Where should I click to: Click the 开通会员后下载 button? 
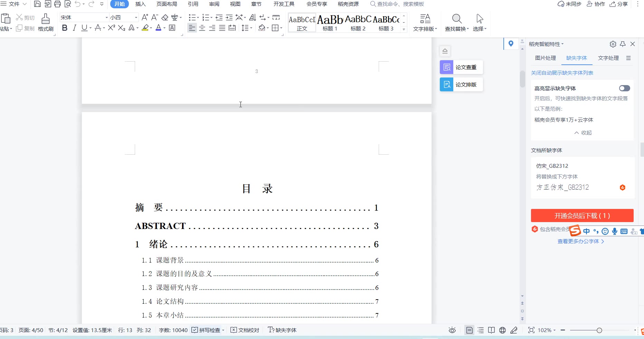tap(582, 216)
